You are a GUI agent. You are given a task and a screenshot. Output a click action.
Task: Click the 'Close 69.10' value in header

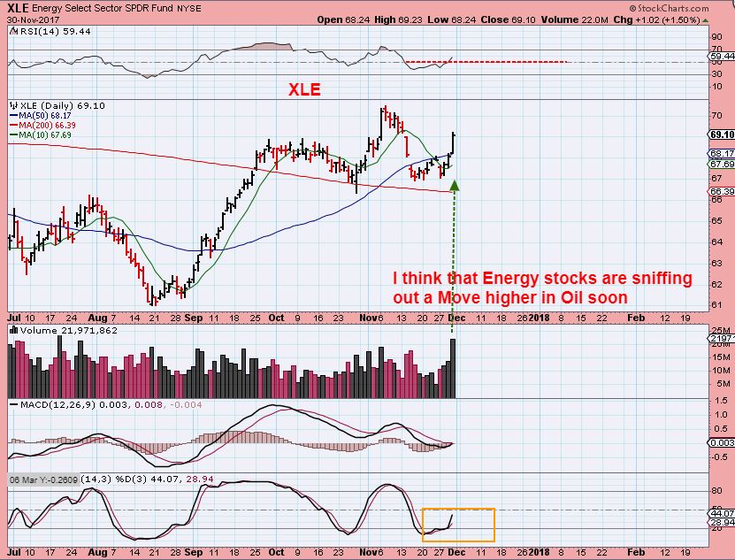[508, 19]
